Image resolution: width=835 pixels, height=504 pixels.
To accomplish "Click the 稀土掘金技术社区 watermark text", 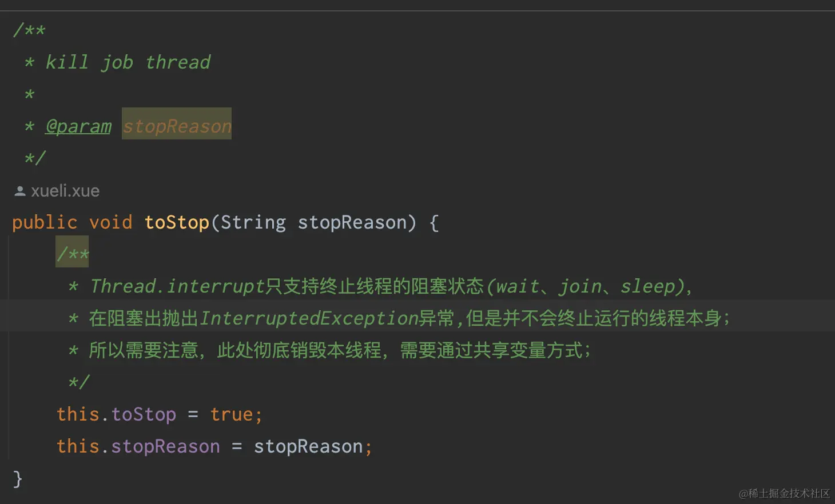I will (x=789, y=493).
